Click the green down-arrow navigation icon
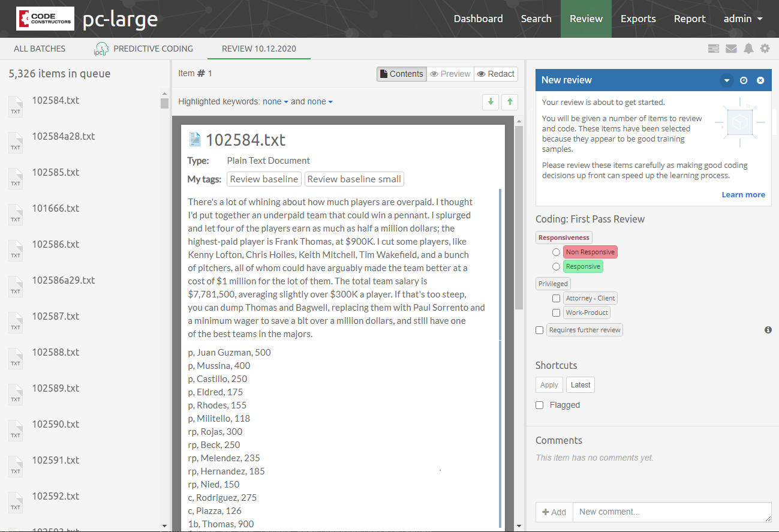This screenshot has width=779, height=532. coord(490,102)
